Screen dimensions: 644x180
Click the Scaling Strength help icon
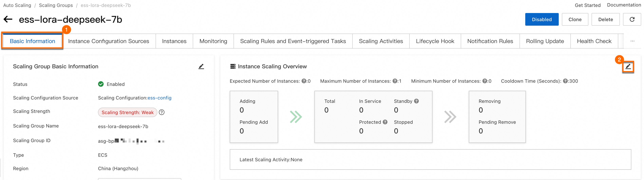[162, 112]
